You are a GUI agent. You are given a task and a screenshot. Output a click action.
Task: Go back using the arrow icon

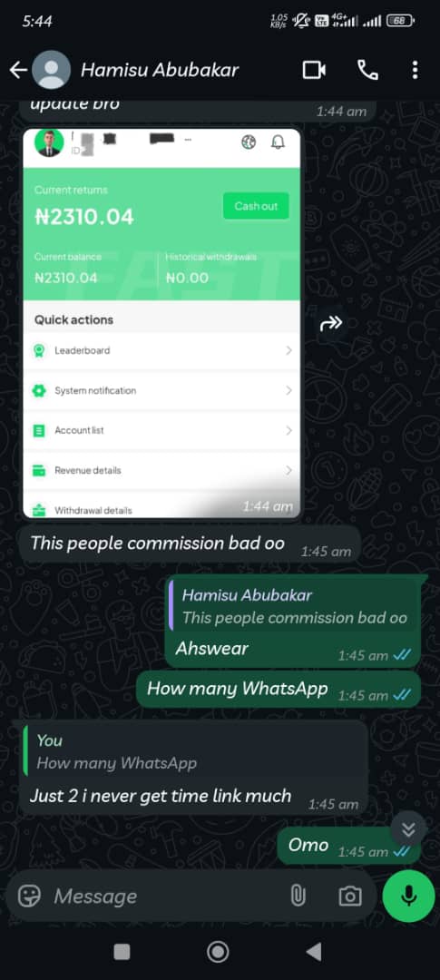tap(18, 70)
